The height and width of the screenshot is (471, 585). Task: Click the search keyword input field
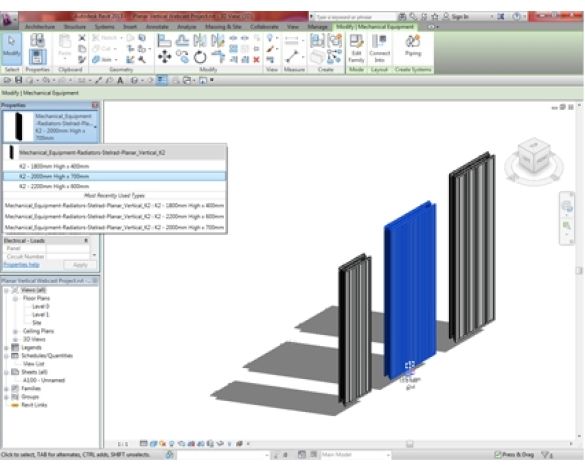click(355, 17)
